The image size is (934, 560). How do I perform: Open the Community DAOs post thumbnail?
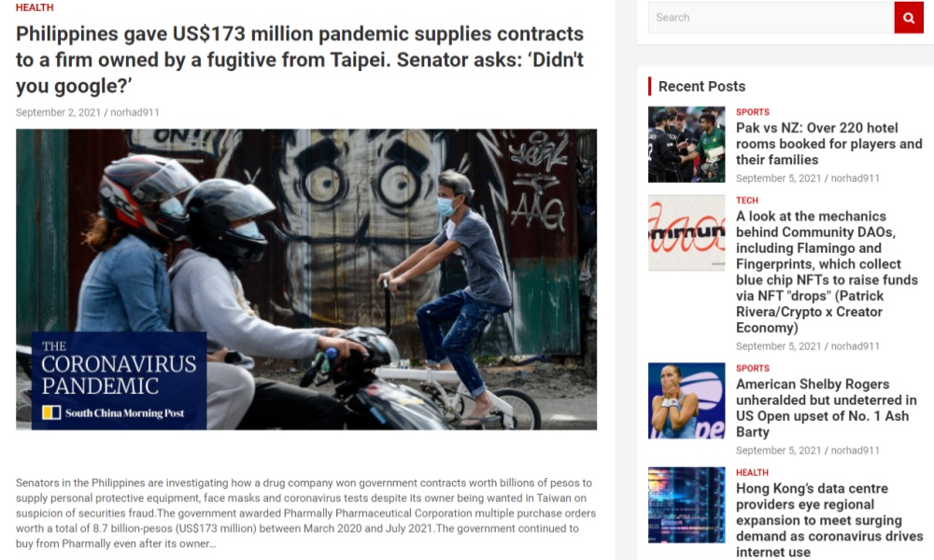click(686, 232)
